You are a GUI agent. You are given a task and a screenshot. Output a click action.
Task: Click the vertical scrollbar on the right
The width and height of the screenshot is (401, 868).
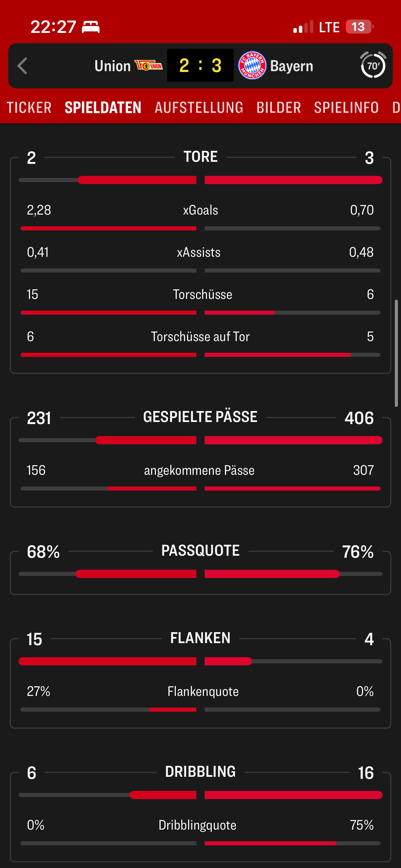pyautogui.click(x=396, y=353)
